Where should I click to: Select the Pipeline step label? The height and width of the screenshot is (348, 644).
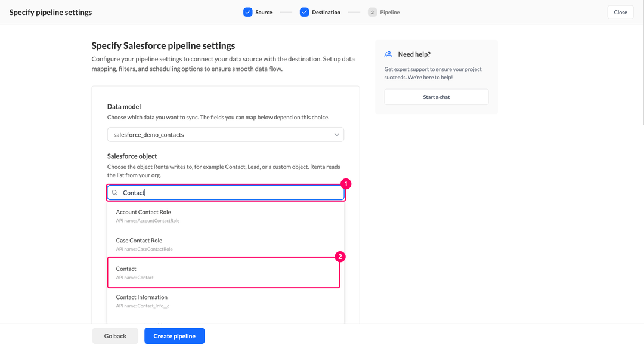(x=390, y=13)
